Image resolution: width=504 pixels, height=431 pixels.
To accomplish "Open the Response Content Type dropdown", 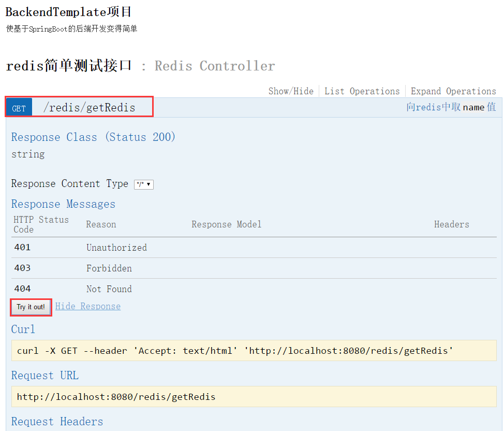I will pos(144,184).
